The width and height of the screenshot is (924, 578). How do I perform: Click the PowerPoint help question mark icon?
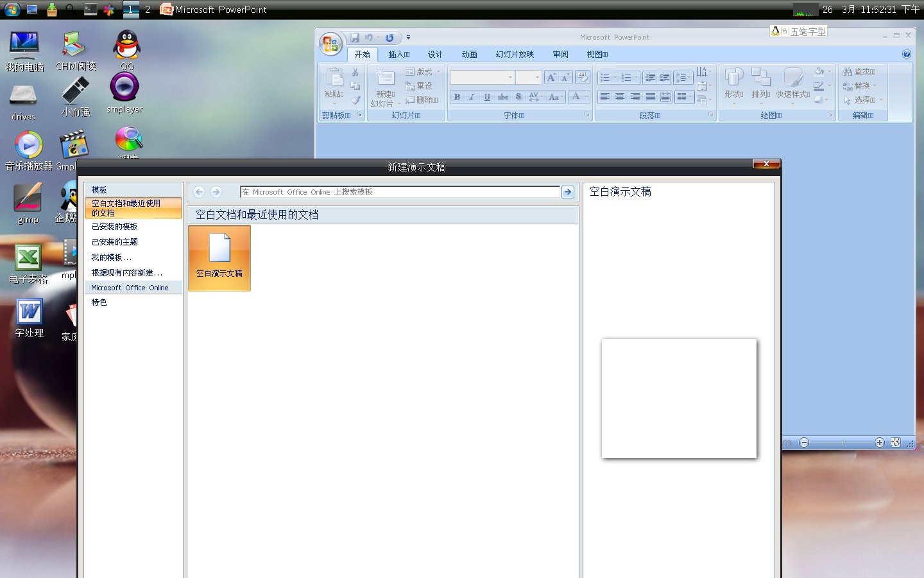(907, 55)
